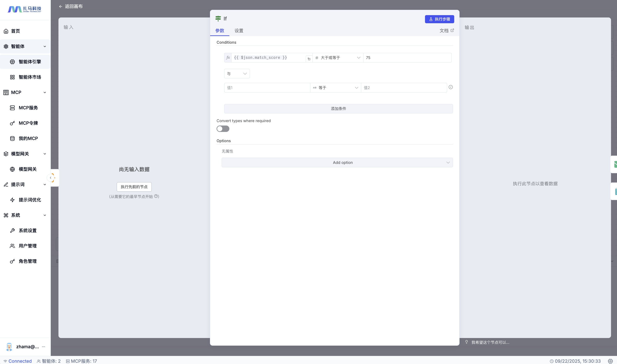Click the circular check icon beside second condition
Screen dimensions: 617x364
pyautogui.click(x=451, y=87)
